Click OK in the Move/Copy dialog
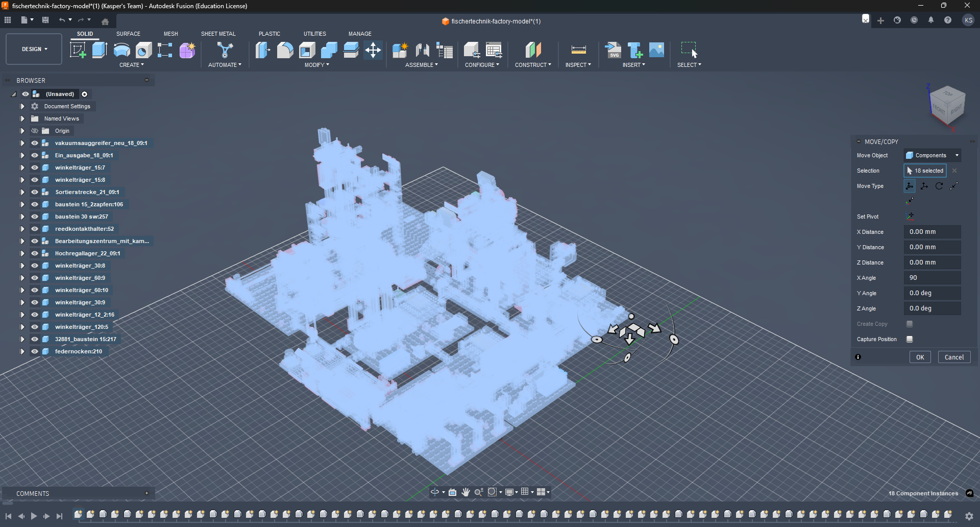 (x=920, y=357)
